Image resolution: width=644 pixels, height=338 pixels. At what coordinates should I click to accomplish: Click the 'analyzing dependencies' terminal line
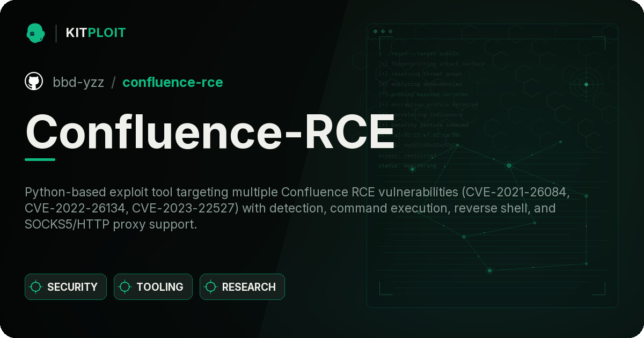(420, 84)
